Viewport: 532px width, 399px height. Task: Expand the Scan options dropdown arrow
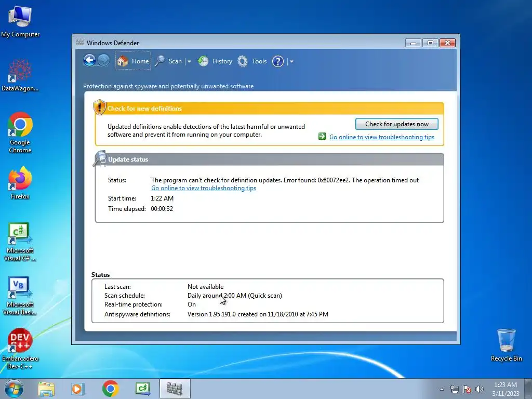click(189, 61)
